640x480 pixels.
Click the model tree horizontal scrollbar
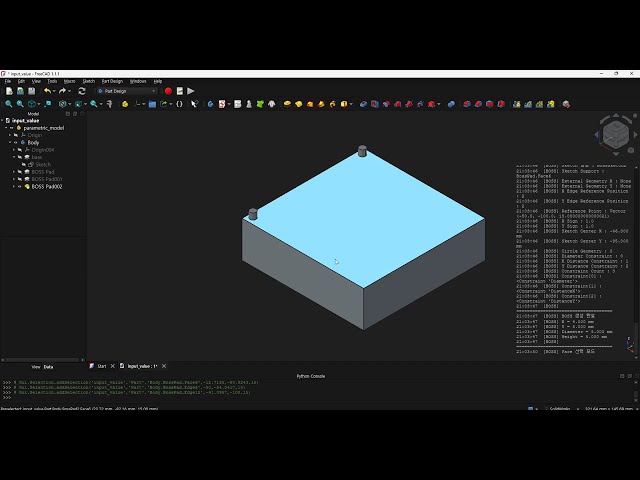pyautogui.click(x=41, y=360)
